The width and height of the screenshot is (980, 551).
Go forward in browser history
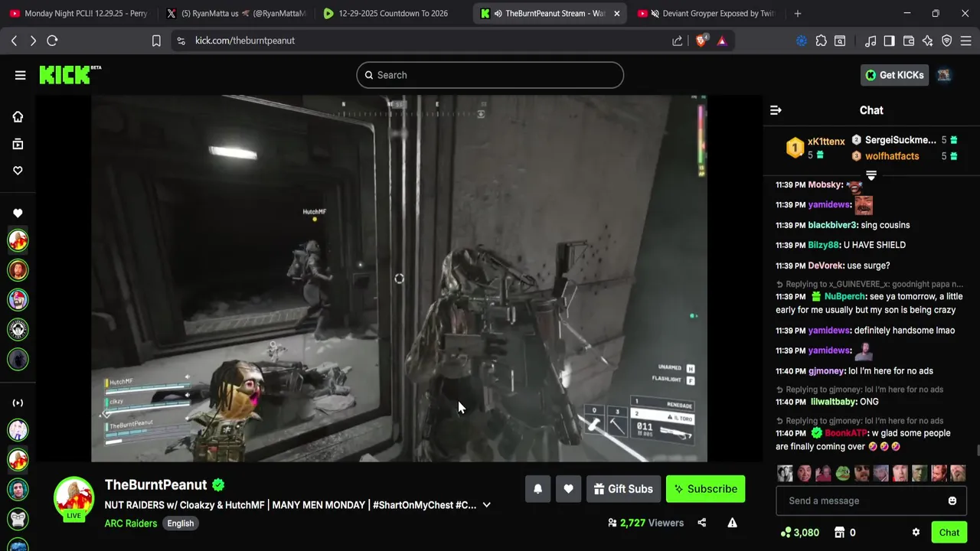(x=33, y=41)
